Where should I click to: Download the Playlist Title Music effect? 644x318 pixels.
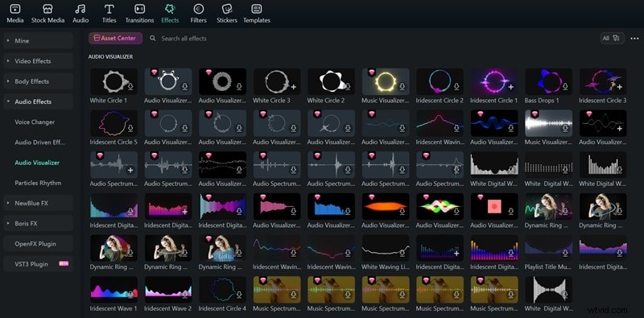tap(565, 253)
